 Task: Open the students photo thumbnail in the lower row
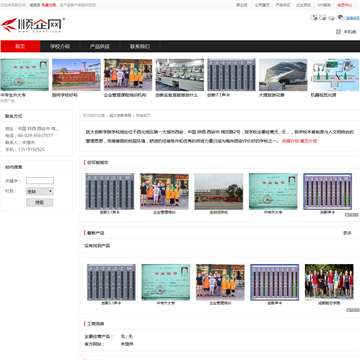click(x=329, y=282)
